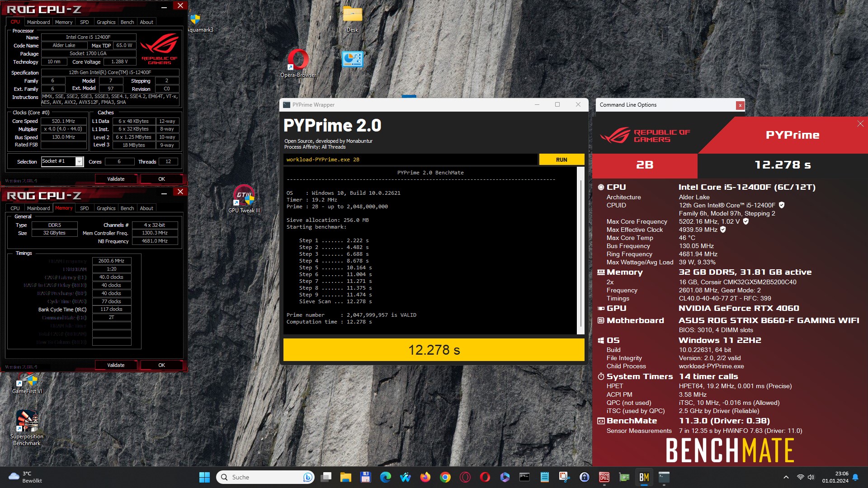Image resolution: width=868 pixels, height=488 pixels.
Task: Click the Threads value 12
Action: pos(168,162)
